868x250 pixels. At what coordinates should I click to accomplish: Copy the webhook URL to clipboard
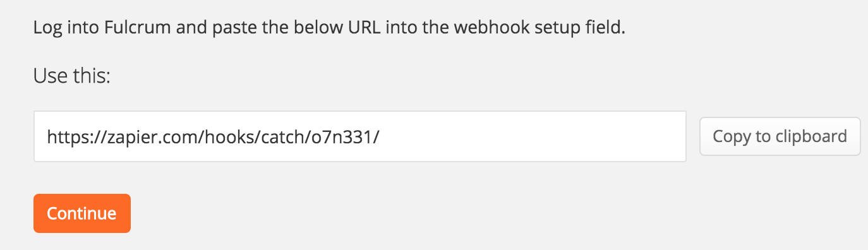[780, 136]
